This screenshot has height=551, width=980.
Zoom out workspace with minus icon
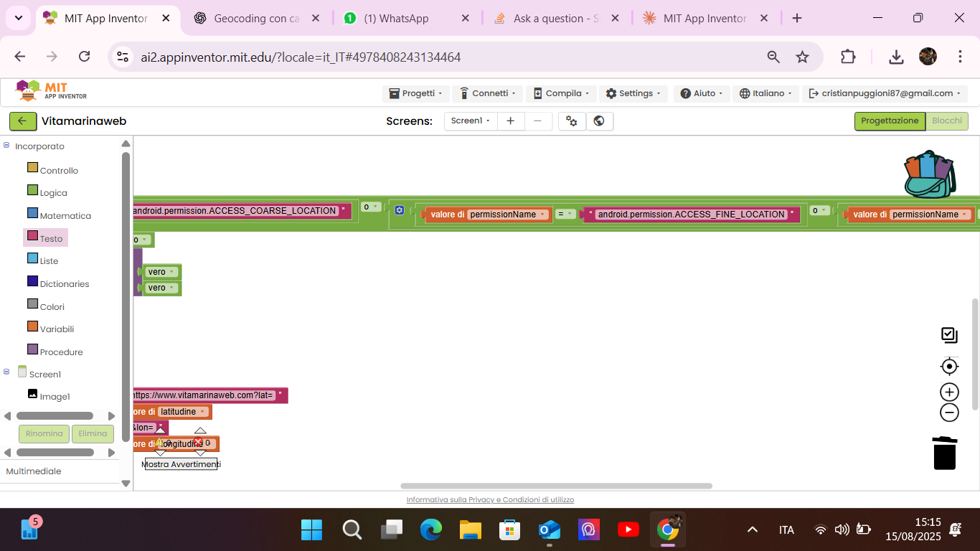pos(949,413)
